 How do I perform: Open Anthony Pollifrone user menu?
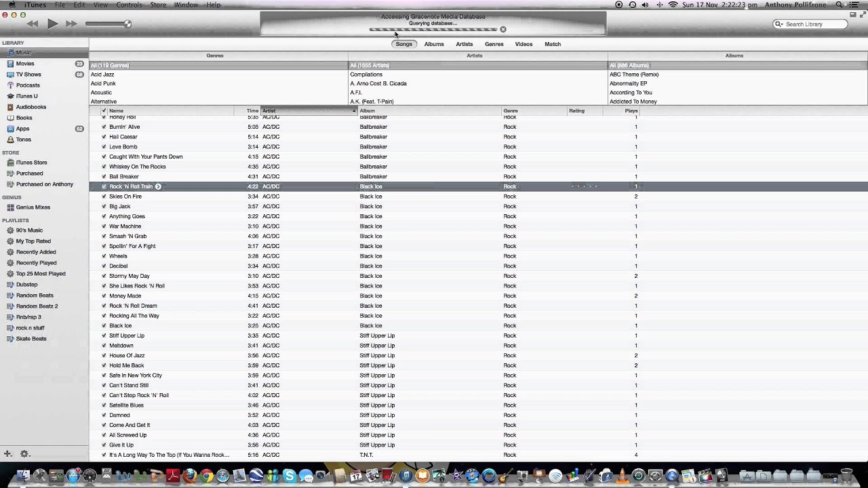(x=796, y=5)
